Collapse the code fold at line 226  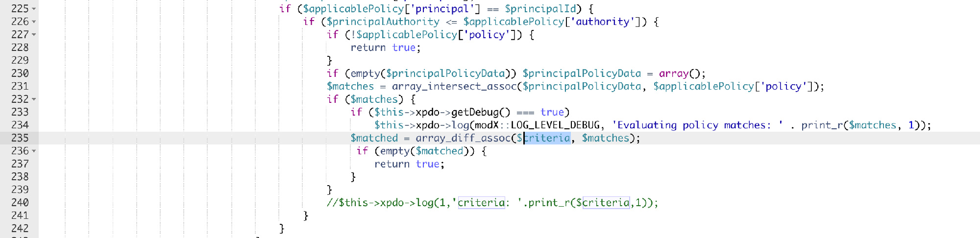[34, 22]
